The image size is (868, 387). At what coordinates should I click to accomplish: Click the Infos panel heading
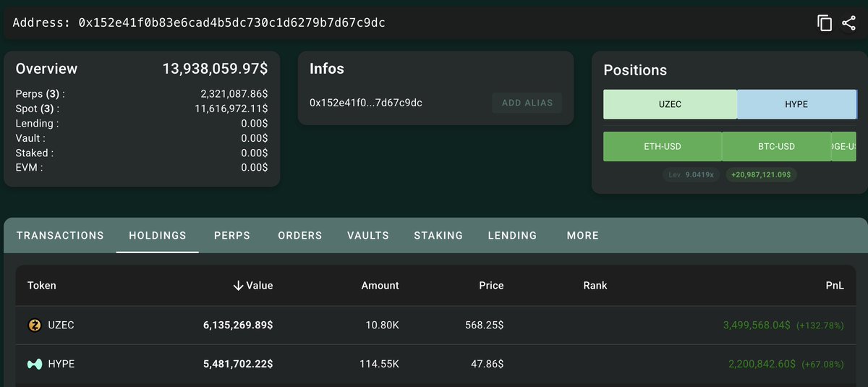[x=327, y=69]
